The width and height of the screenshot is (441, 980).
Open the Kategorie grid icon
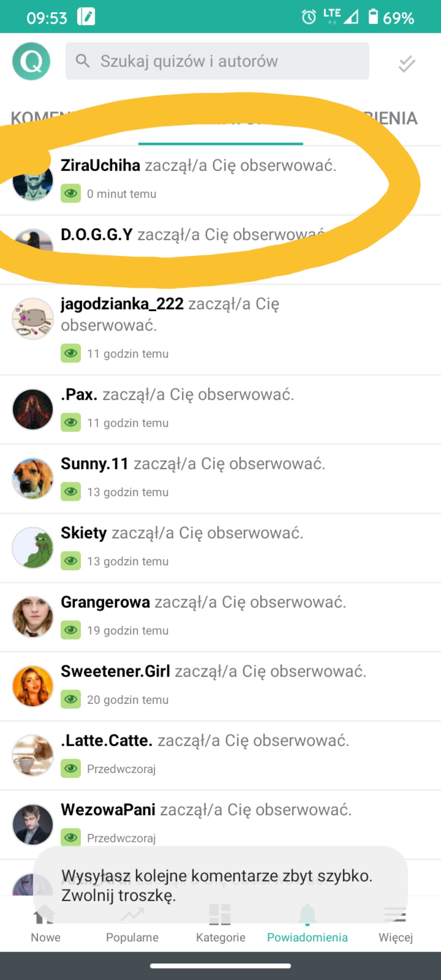[220, 913]
